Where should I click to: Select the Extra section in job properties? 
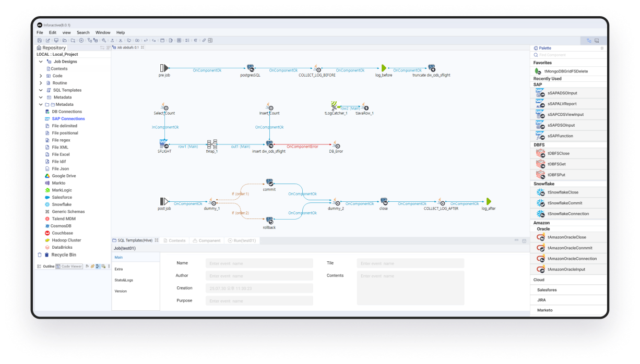[119, 269]
